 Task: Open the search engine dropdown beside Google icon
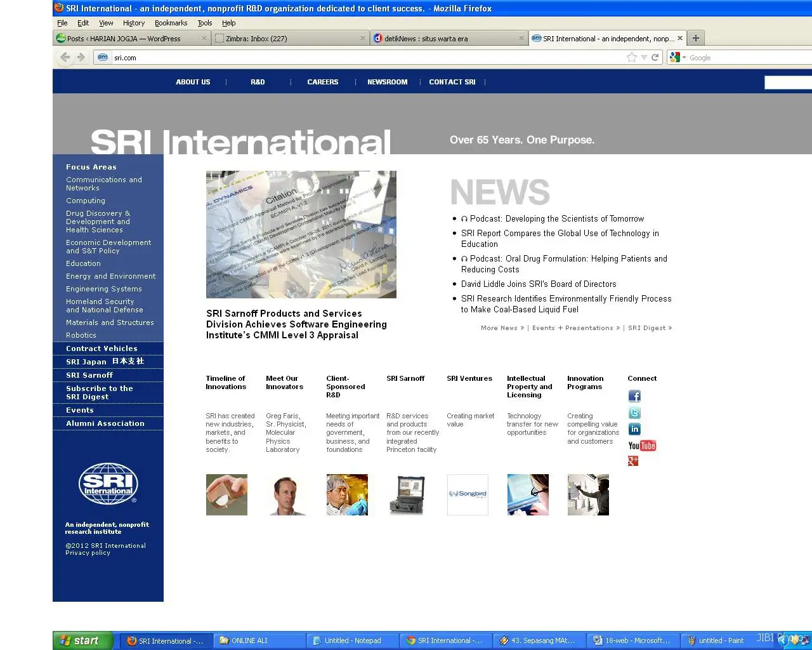pos(684,58)
